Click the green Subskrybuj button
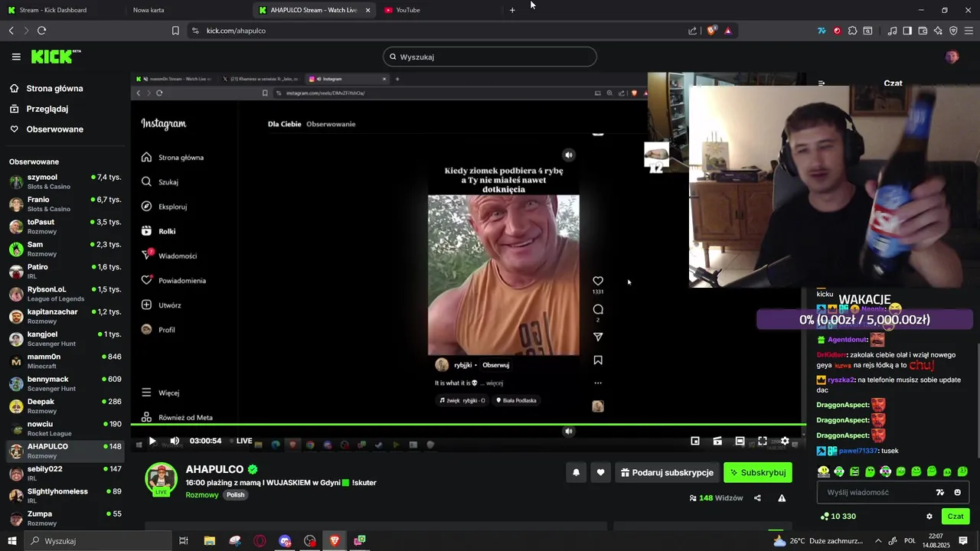 758,473
